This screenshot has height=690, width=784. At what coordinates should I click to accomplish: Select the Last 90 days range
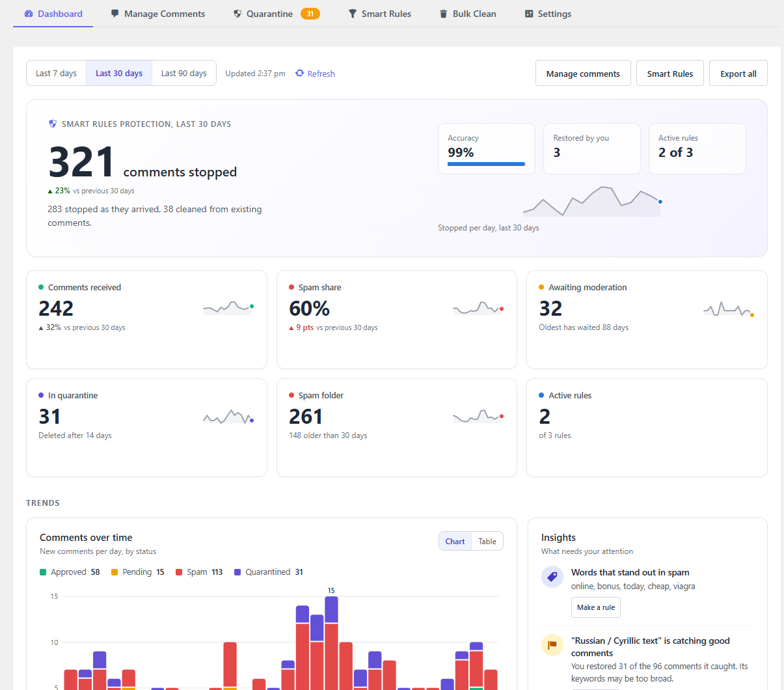pyautogui.click(x=184, y=74)
